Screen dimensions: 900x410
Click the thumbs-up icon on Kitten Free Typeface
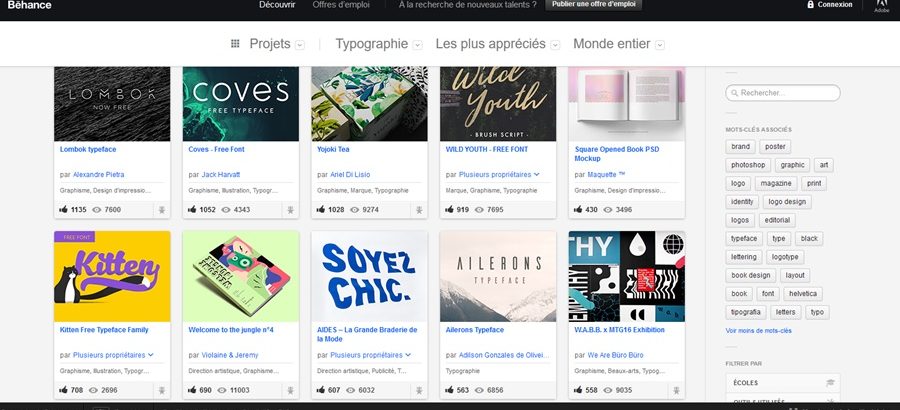63,390
